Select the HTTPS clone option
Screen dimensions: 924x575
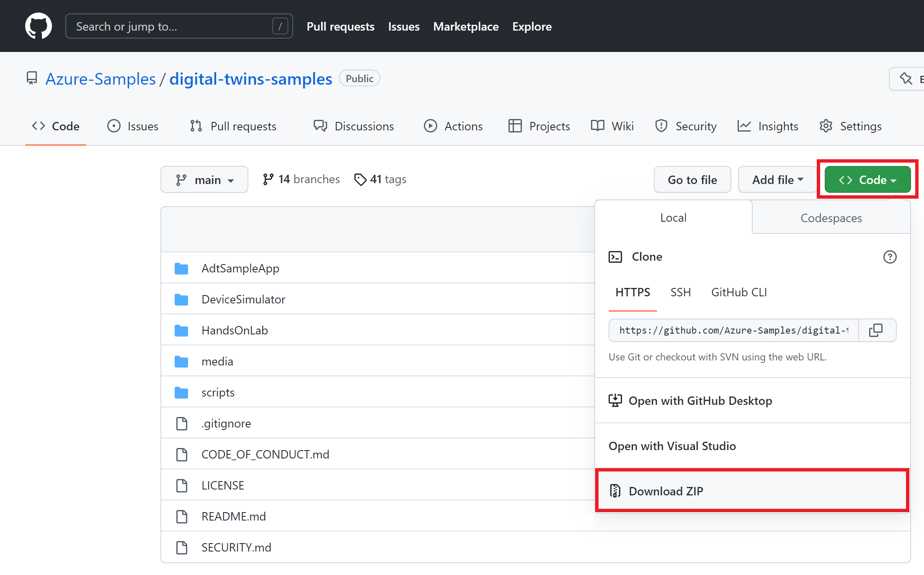[x=632, y=292]
